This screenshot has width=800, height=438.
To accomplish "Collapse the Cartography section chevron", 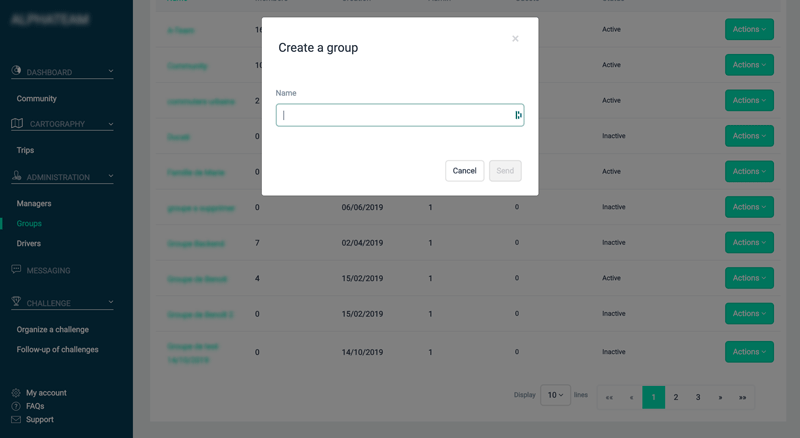I will [110, 124].
